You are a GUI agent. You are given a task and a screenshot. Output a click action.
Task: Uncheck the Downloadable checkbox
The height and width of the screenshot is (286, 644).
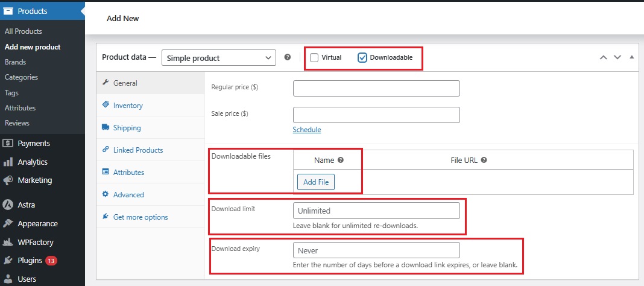(362, 57)
